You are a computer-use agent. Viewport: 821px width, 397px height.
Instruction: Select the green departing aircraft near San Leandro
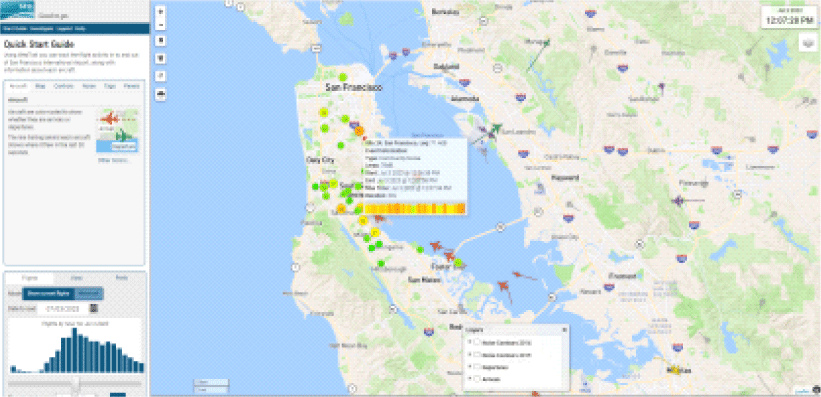tap(496, 128)
